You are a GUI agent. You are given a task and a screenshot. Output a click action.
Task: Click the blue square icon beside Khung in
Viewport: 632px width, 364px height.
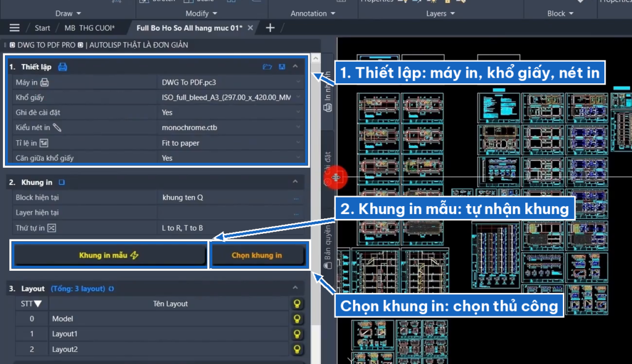[62, 182]
